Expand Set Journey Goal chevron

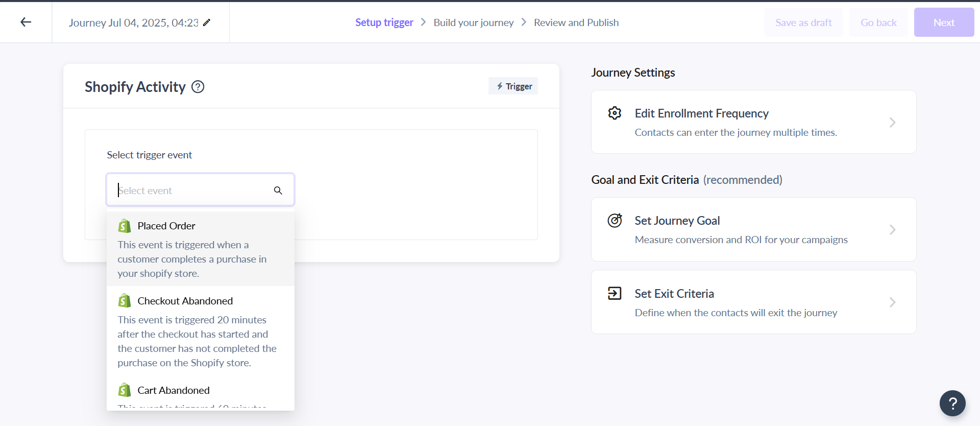[x=893, y=230]
